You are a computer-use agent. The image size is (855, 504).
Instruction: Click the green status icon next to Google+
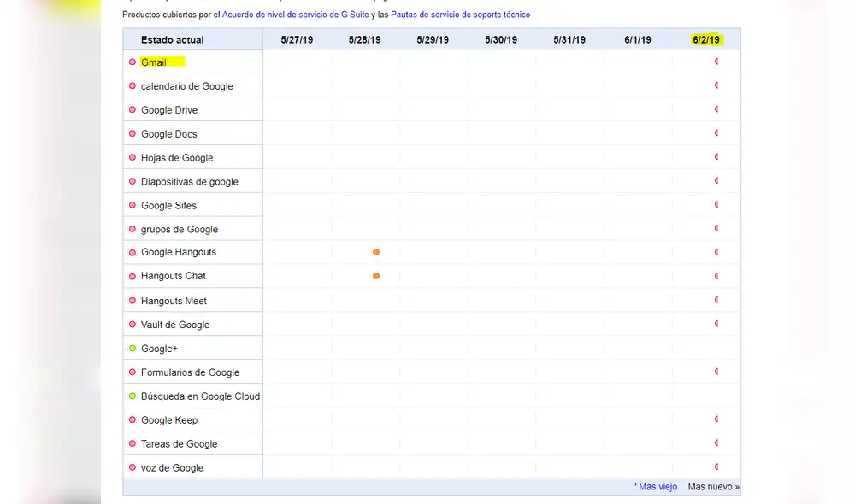tap(133, 348)
